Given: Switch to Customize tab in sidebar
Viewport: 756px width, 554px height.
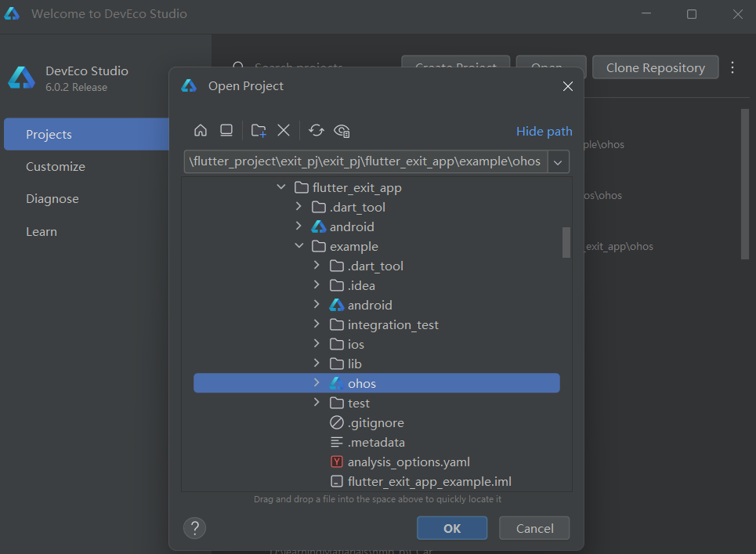Looking at the screenshot, I should [x=56, y=166].
